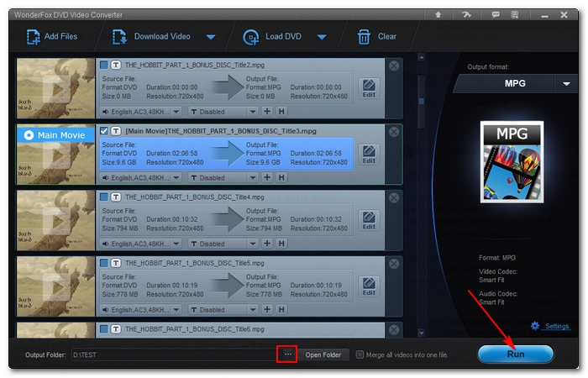This screenshot has width=588, height=378.
Task: Open the Edit tool for Title4.mpg
Action: click(369, 220)
